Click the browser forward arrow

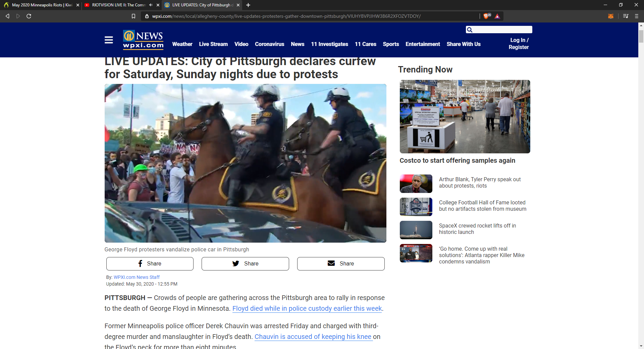(x=18, y=16)
